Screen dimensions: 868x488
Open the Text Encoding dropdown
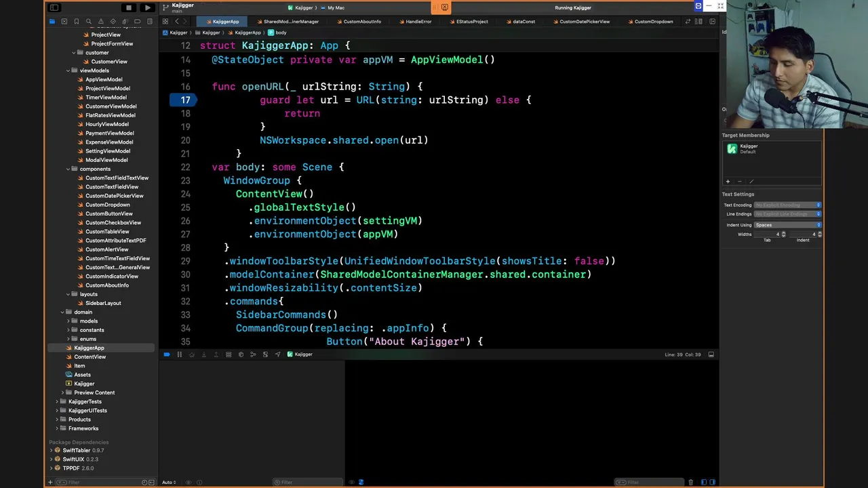pyautogui.click(x=788, y=205)
